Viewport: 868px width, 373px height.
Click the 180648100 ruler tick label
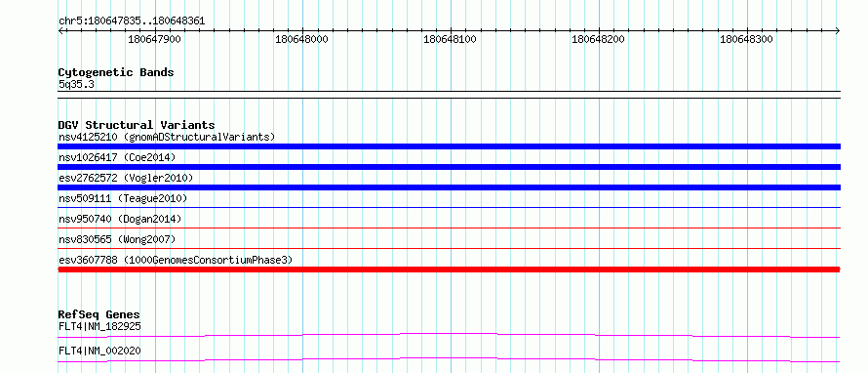coord(450,39)
